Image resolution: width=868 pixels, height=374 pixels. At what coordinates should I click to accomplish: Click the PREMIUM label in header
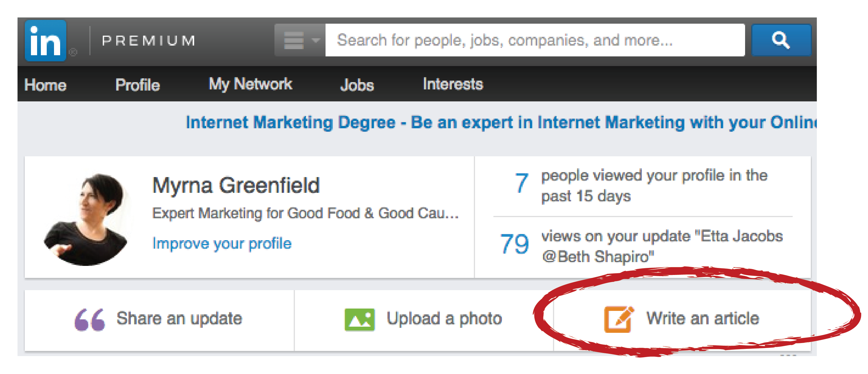[x=149, y=41]
